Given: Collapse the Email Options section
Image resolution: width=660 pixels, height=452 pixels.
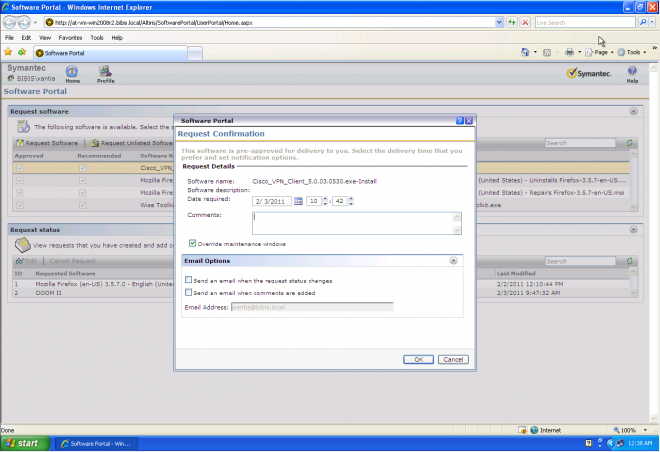Looking at the screenshot, I should (x=453, y=261).
